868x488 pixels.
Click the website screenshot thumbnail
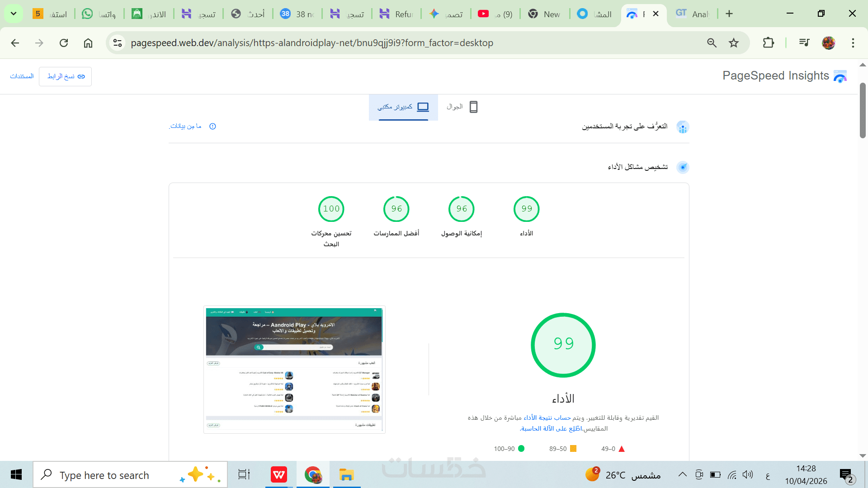(294, 369)
